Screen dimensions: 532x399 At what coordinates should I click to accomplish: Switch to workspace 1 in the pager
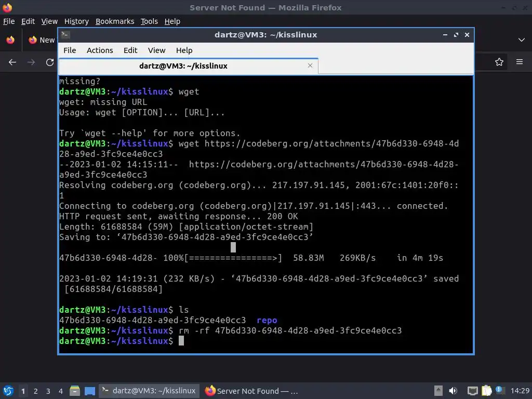[23, 391]
